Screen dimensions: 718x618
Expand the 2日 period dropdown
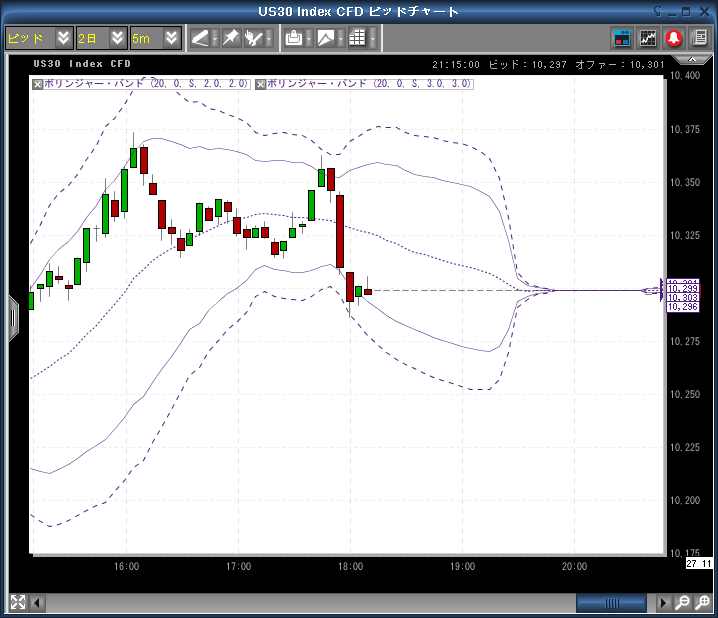102,38
